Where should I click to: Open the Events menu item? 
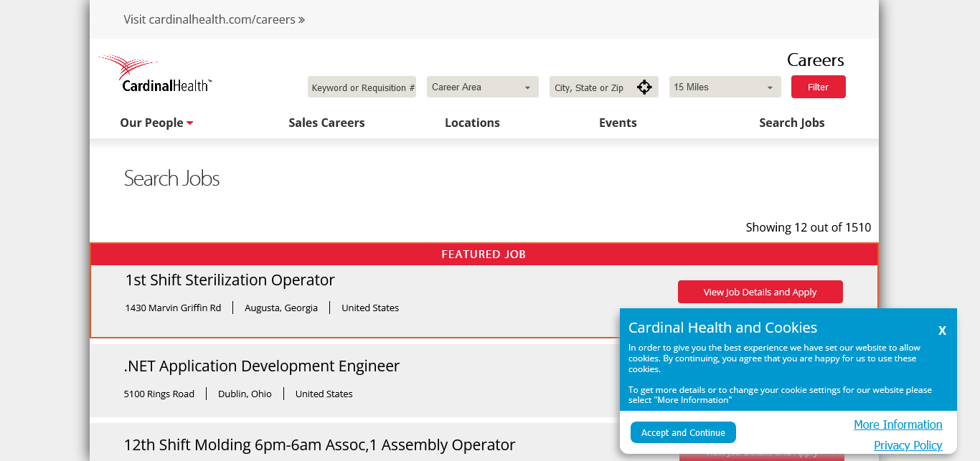(x=618, y=123)
